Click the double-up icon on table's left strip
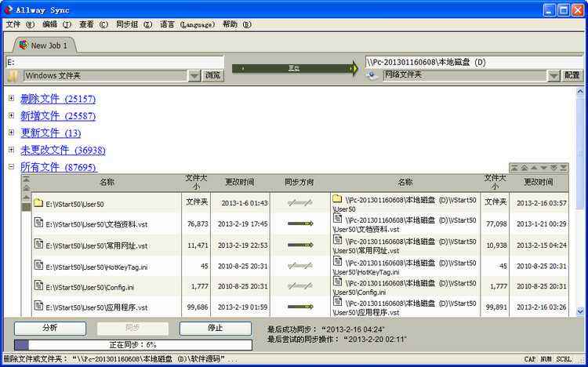This screenshot has width=588, height=367. [26, 188]
